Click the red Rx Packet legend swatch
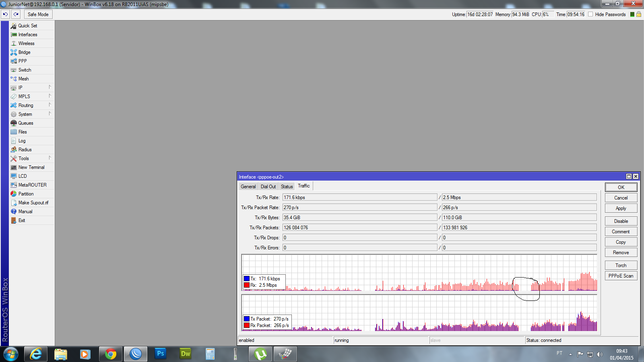This screenshot has width=644, height=362. pyautogui.click(x=247, y=325)
